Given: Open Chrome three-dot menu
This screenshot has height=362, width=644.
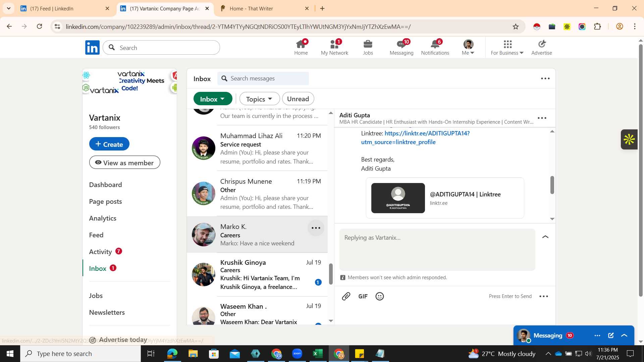Looking at the screenshot, I should [x=635, y=26].
